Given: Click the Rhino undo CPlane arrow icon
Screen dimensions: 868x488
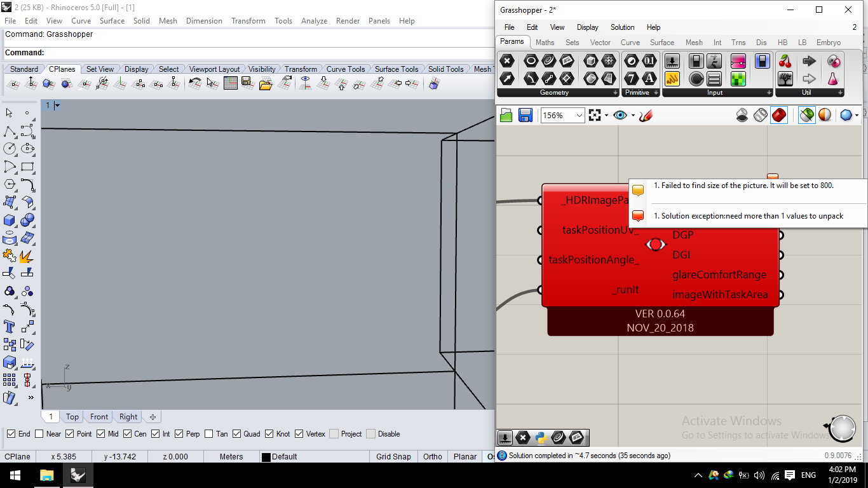Looking at the screenshot, I should pyautogui.click(x=195, y=83).
